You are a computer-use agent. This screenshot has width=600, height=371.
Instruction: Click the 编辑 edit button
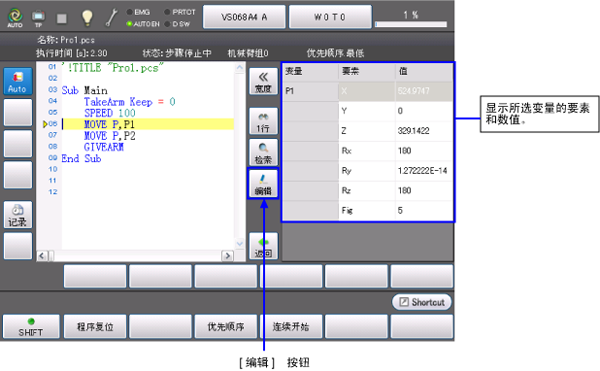263,184
